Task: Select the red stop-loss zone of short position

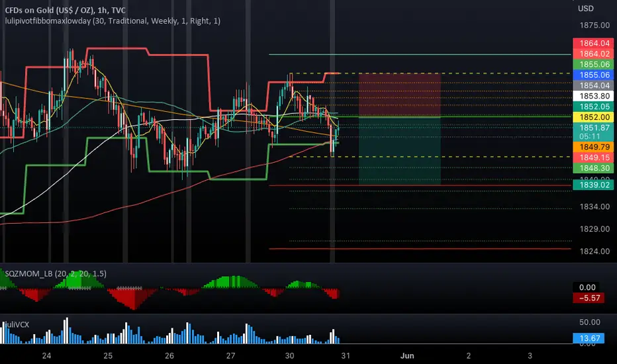Action: [399, 95]
